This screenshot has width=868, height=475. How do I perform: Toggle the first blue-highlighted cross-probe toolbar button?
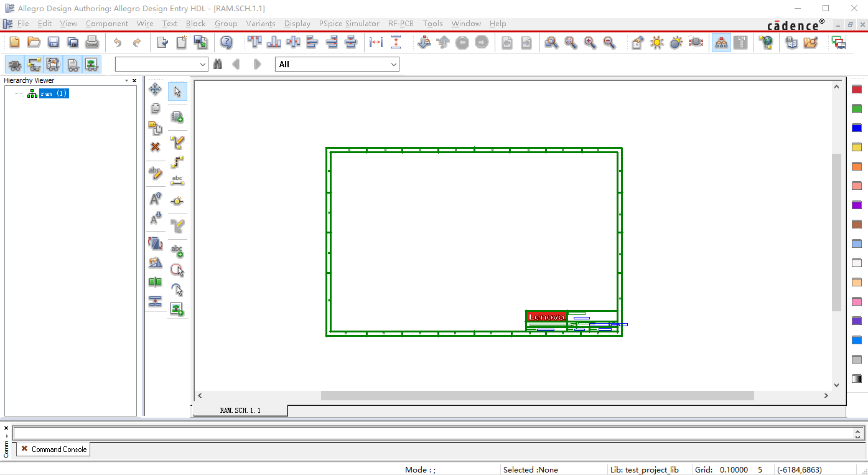click(x=15, y=64)
